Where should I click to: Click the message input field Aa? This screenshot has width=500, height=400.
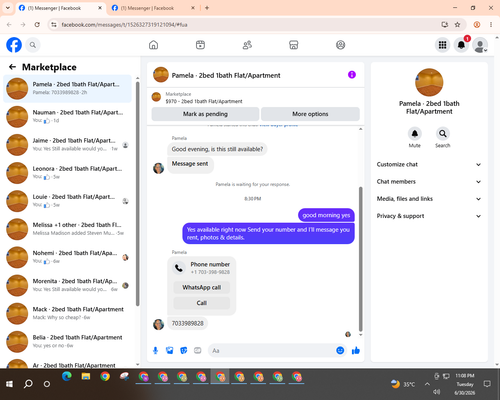(x=271, y=351)
